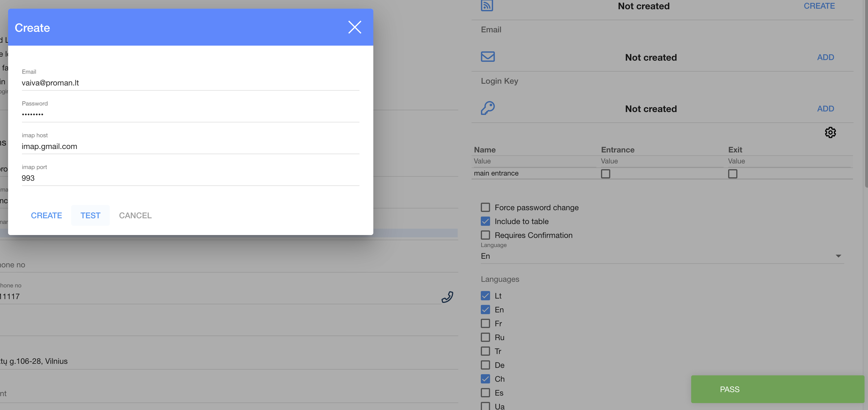Enable the Fr language checkbox
This screenshot has width=868, height=410.
point(485,323)
